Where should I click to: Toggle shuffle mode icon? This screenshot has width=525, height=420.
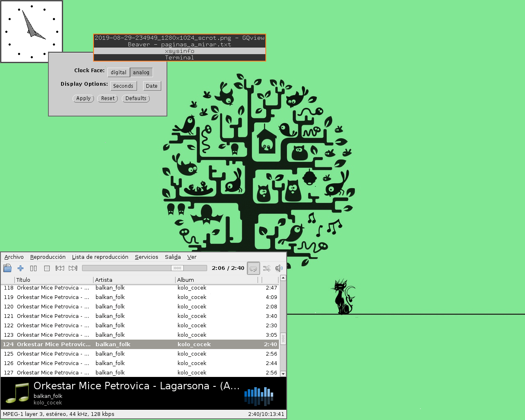[267, 268]
